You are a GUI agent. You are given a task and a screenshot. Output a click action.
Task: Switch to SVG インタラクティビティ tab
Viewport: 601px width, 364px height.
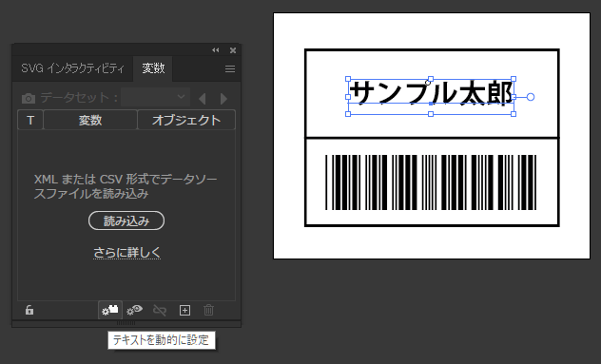coord(73,68)
